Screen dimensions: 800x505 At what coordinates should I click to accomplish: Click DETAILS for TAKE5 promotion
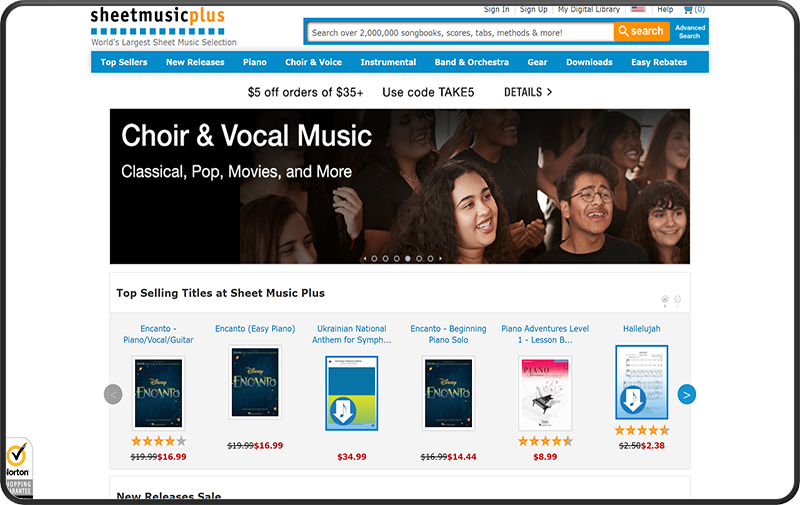[528, 92]
